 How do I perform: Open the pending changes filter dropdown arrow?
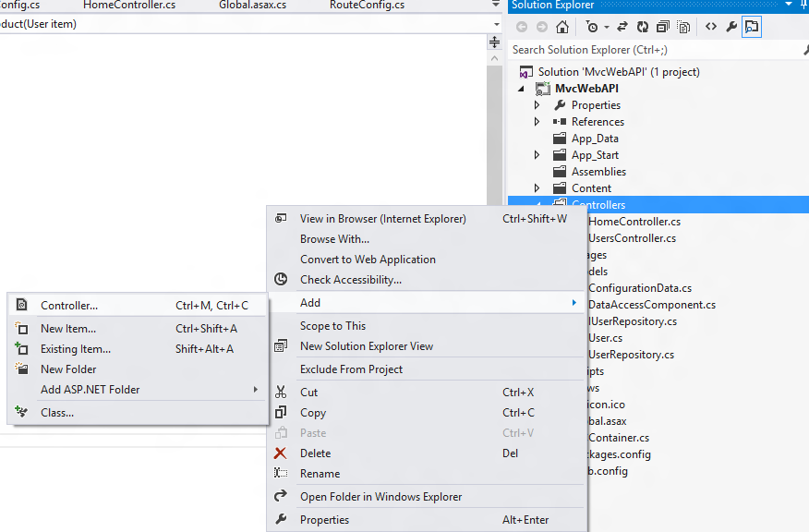point(607,28)
